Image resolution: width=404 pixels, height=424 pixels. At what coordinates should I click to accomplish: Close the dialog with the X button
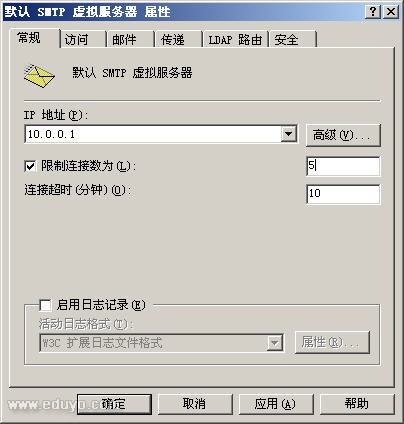click(391, 12)
